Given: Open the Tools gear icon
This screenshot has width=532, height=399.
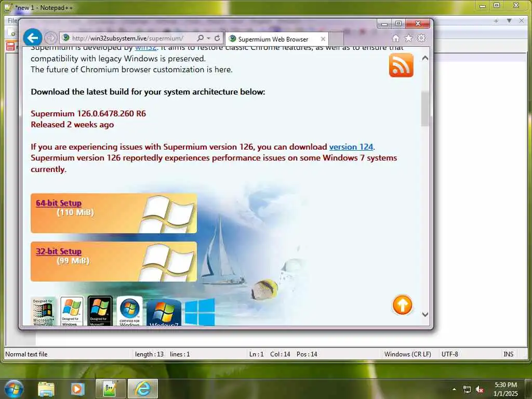Looking at the screenshot, I should pos(421,38).
